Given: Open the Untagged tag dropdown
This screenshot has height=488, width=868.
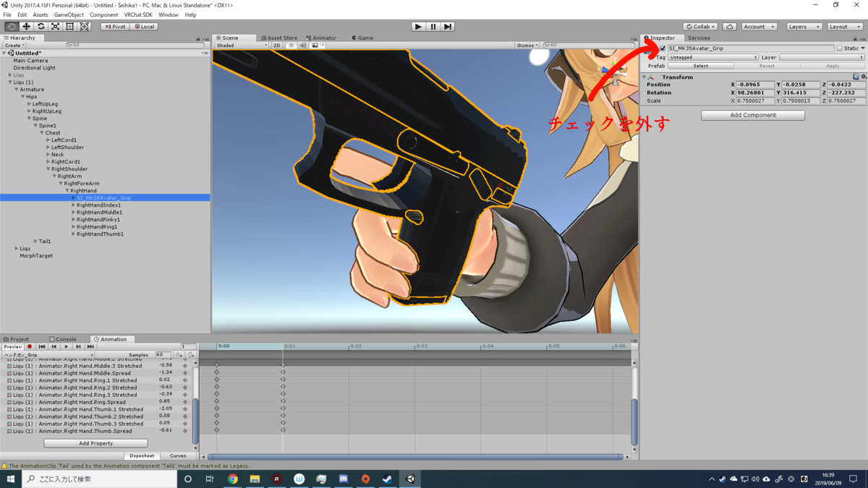Looking at the screenshot, I should [713, 57].
